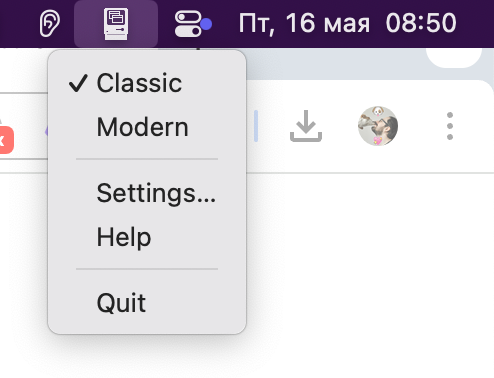Click the date Пт, 16 мая
The height and width of the screenshot is (378, 494).
[x=304, y=23]
